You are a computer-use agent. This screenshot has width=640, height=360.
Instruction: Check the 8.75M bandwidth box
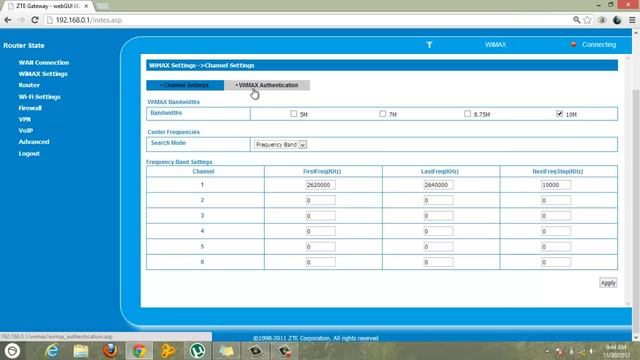[467, 113]
